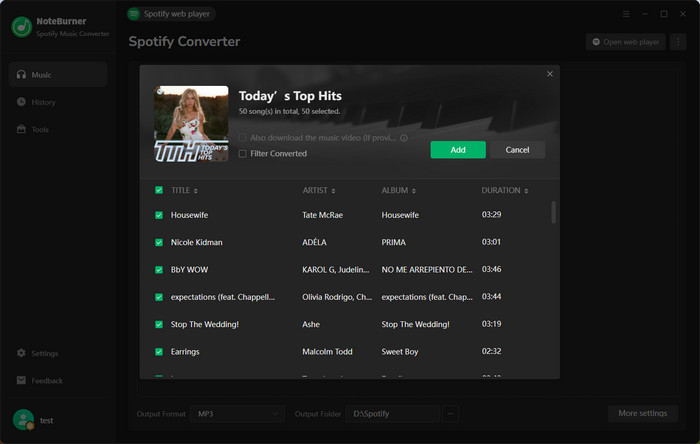Uncheck the Stop The Wedding! checkbox
This screenshot has height=444, width=700.
click(x=159, y=324)
